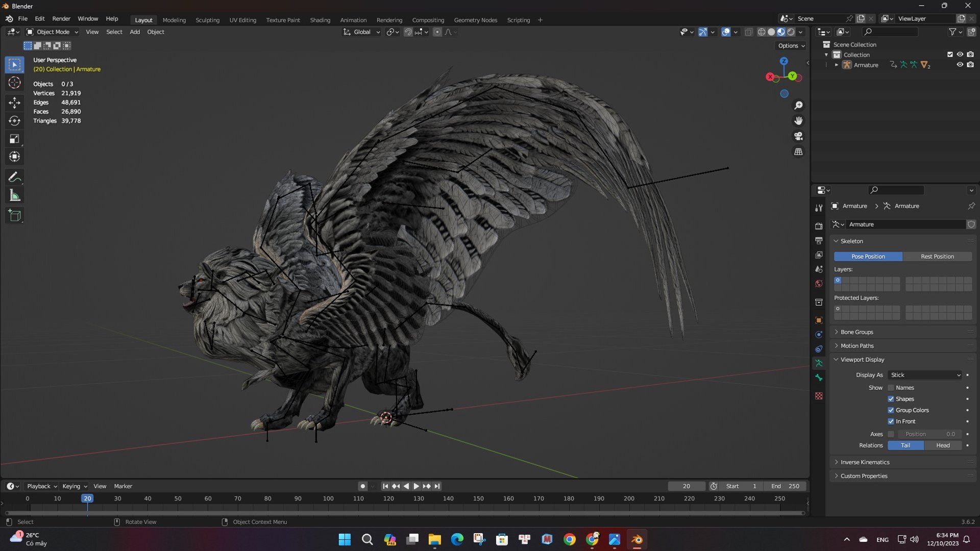The image size is (980, 551).
Task: Select the Annotate tool
Action: coord(14,177)
